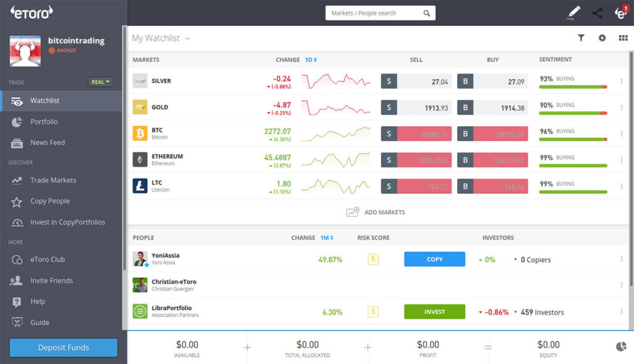634x364 pixels.
Task: Click INVEST button for LibraPortfolio
Action: click(435, 312)
